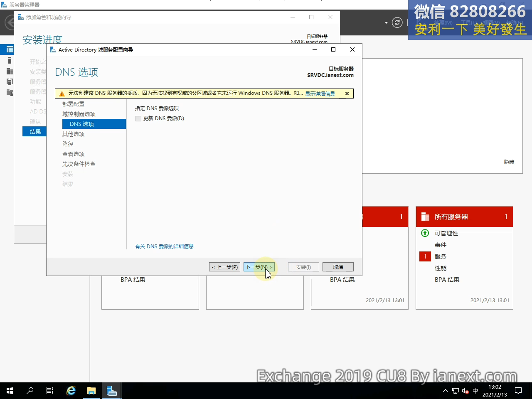The height and width of the screenshot is (399, 532).
Task: Click the Server Manager refresh icon
Action: (x=397, y=22)
